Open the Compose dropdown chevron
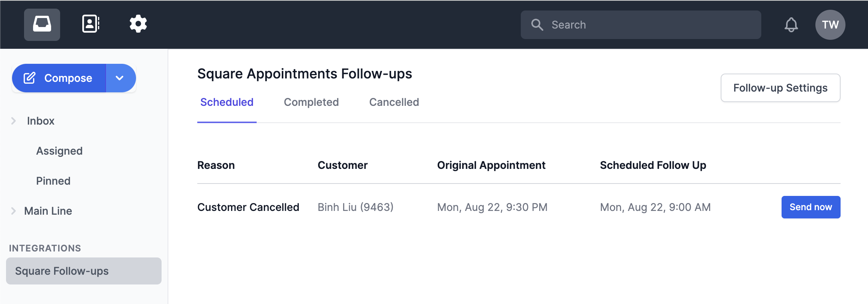The image size is (868, 304). 120,78
